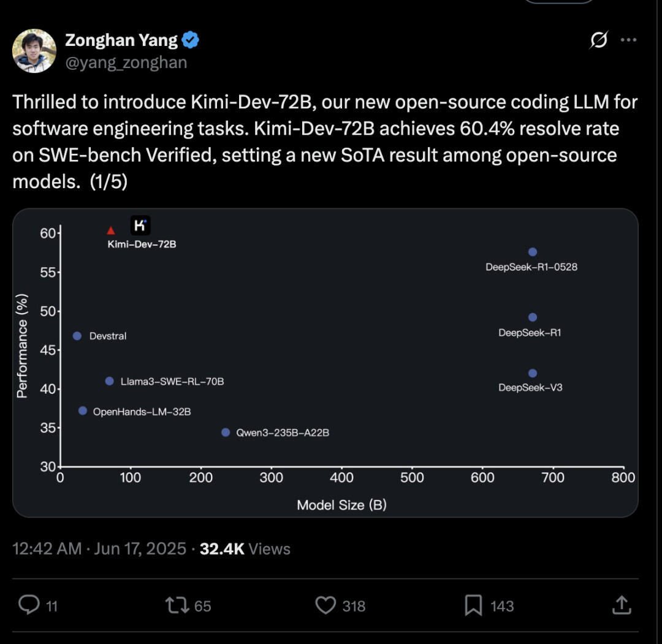
Task: Open the @yang_zonghan handle link
Action: pos(126,63)
